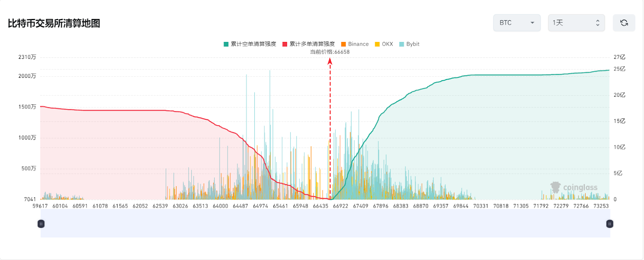The width and height of the screenshot is (644, 260).
Task: Open the BTC coin dropdown
Action: (x=517, y=23)
